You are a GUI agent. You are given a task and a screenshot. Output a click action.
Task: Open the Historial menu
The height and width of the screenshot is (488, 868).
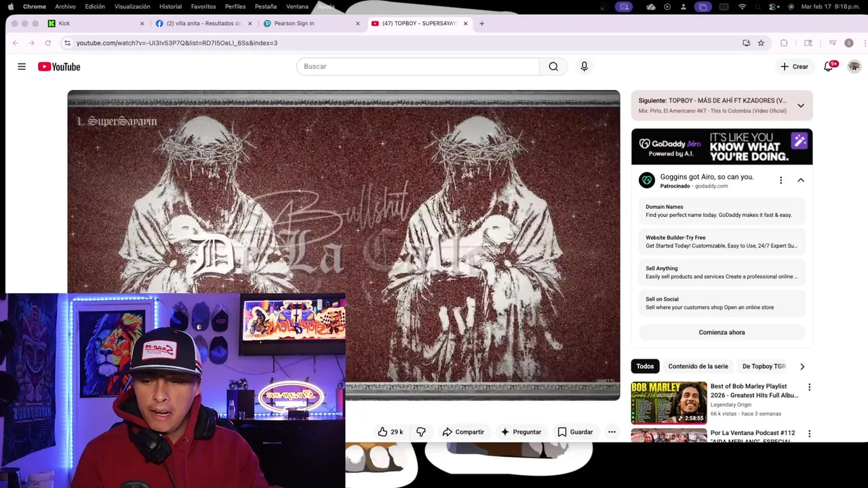170,7
